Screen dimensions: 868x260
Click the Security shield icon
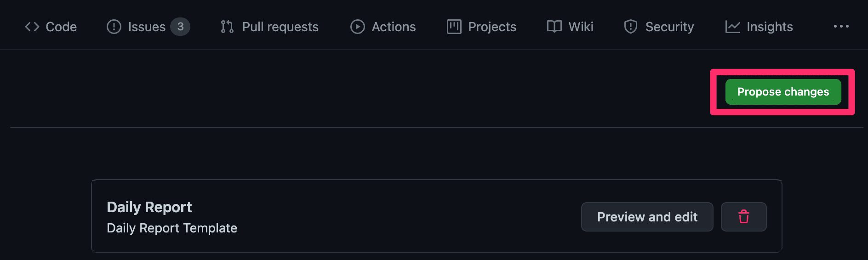click(x=630, y=27)
